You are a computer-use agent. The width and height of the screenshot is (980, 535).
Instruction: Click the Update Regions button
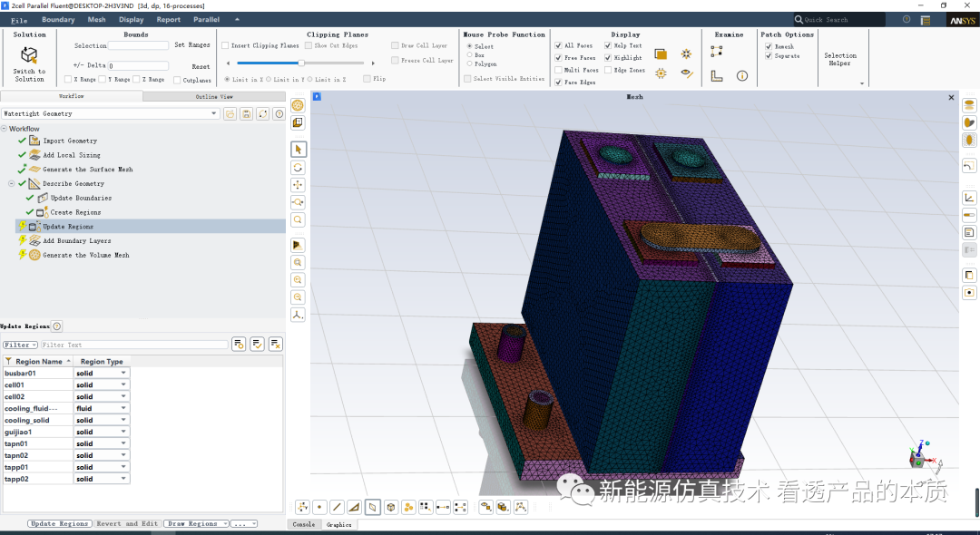click(x=60, y=524)
